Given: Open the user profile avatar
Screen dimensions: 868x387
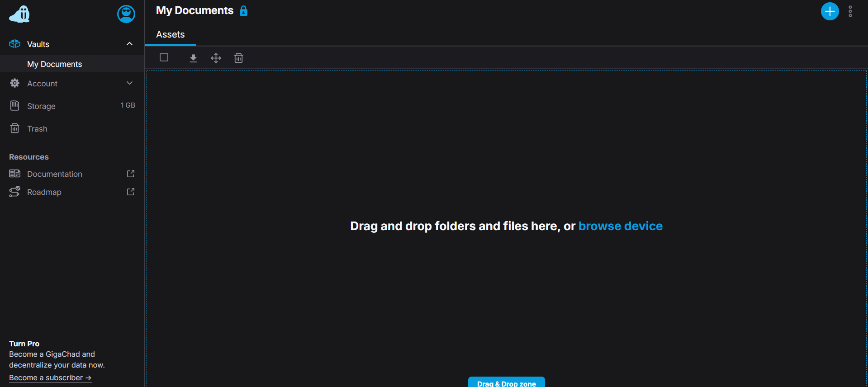Looking at the screenshot, I should tap(126, 14).
